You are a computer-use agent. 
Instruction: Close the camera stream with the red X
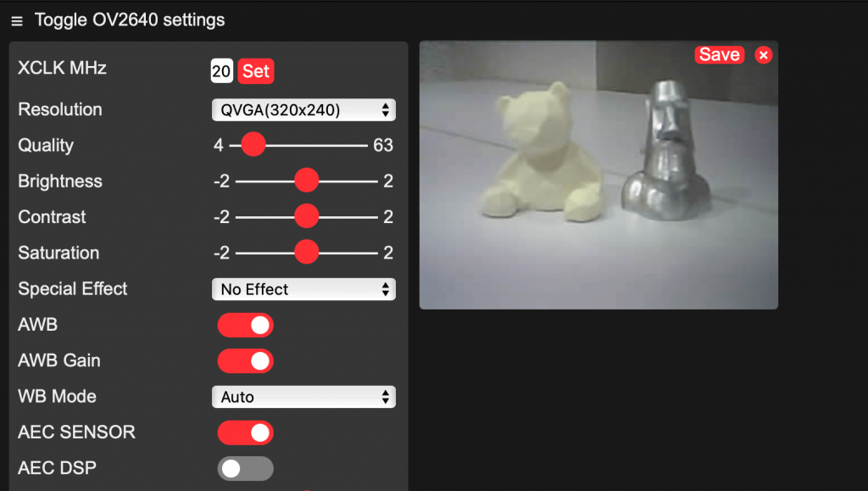pos(764,55)
